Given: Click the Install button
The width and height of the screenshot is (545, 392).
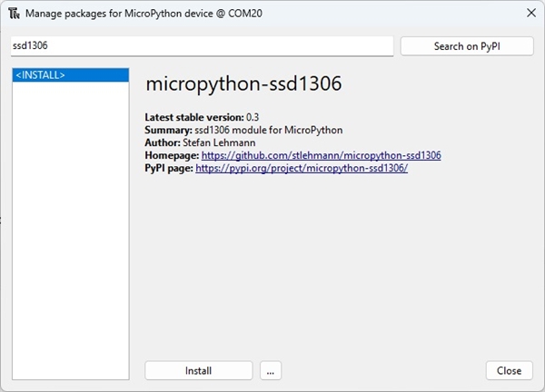Looking at the screenshot, I should pos(198,370).
